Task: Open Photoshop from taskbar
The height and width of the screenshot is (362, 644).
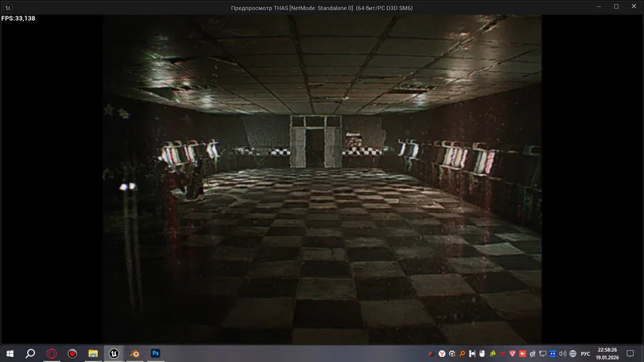Action: (155, 353)
